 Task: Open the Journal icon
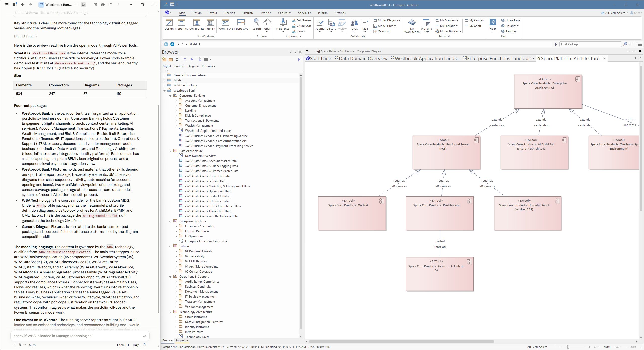[320, 23]
